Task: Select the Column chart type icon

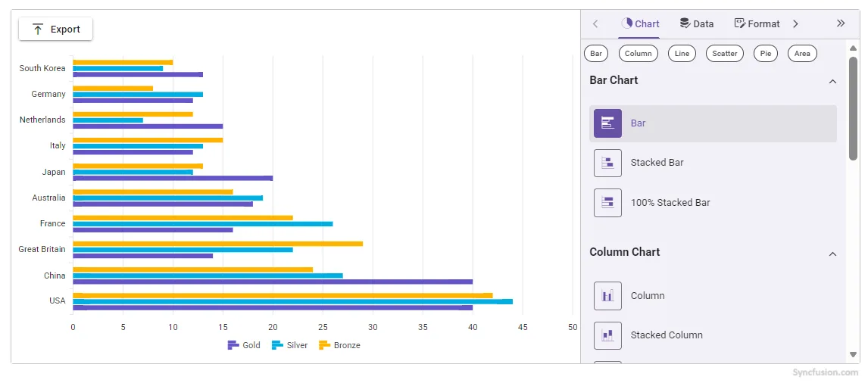Action: click(607, 295)
